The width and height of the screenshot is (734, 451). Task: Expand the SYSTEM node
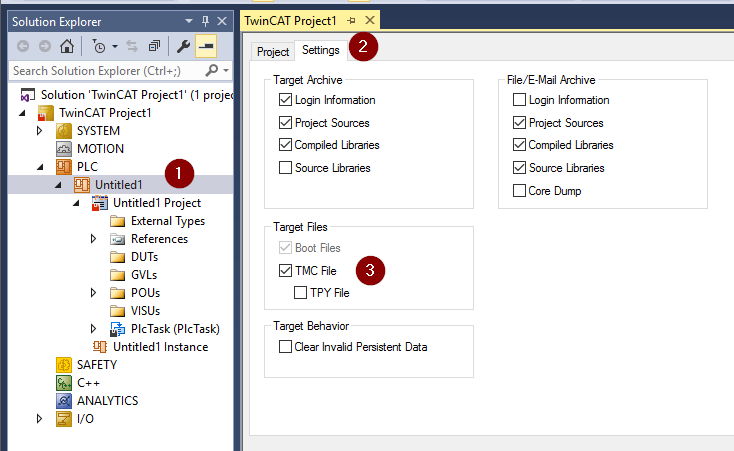tap(40, 131)
